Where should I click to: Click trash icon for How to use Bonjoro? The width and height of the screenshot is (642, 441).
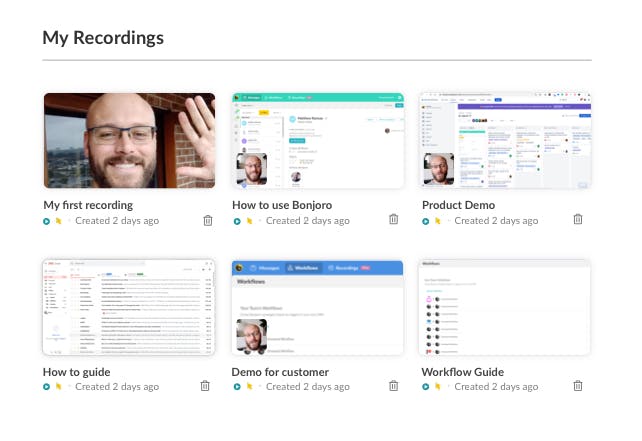pyautogui.click(x=393, y=219)
